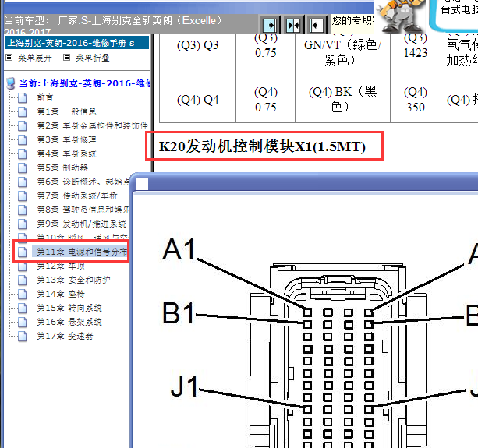Open 第8章 驾驶员信息和娱乐
This screenshot has height=448, width=478.
(x=83, y=210)
